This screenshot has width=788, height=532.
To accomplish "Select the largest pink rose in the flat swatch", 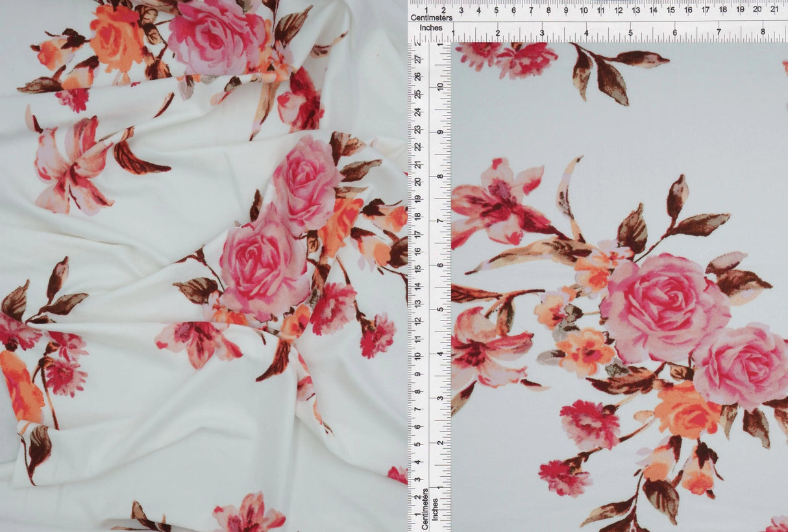I will (662, 304).
